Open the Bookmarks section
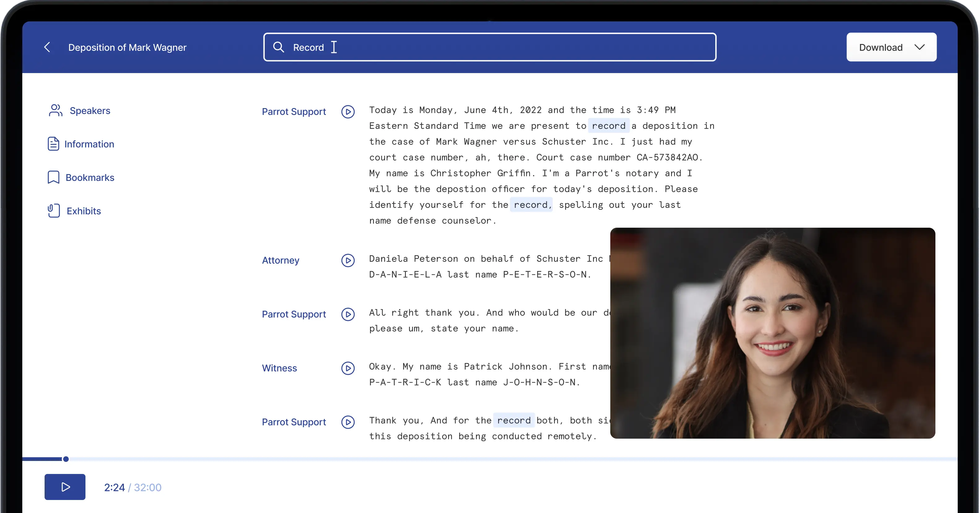Viewport: 980px width, 513px height. (90, 178)
